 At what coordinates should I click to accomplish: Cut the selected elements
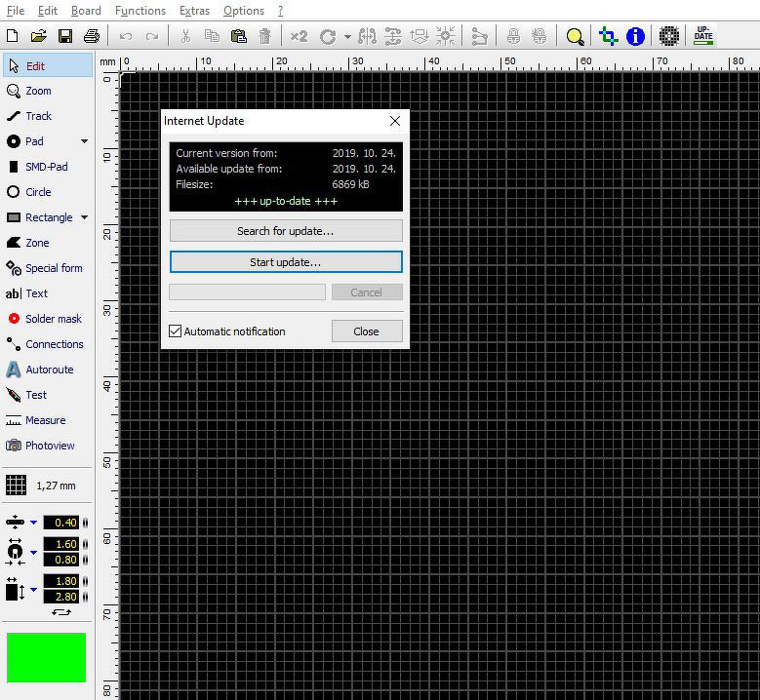click(x=185, y=36)
